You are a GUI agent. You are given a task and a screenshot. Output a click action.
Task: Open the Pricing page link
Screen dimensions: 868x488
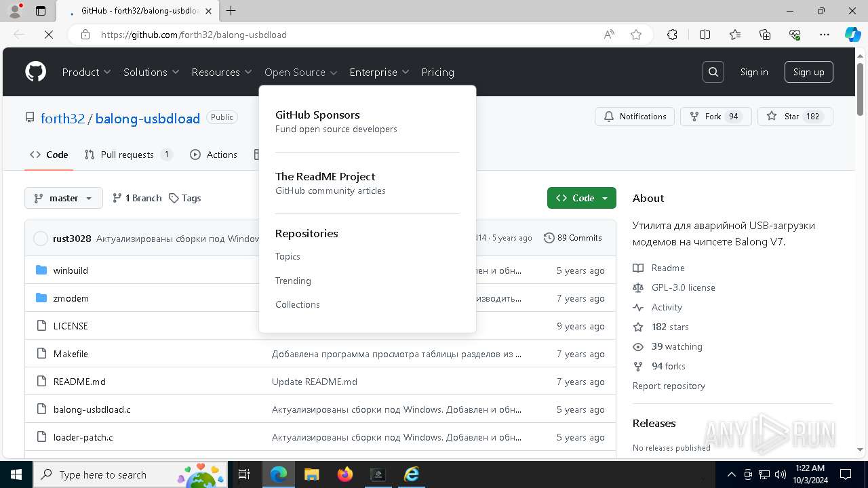tap(437, 72)
